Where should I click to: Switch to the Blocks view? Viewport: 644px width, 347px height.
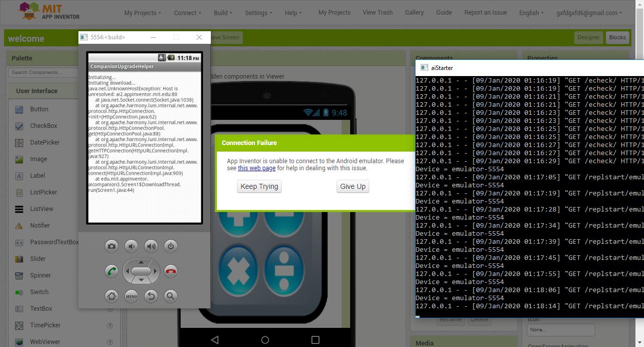(x=617, y=37)
